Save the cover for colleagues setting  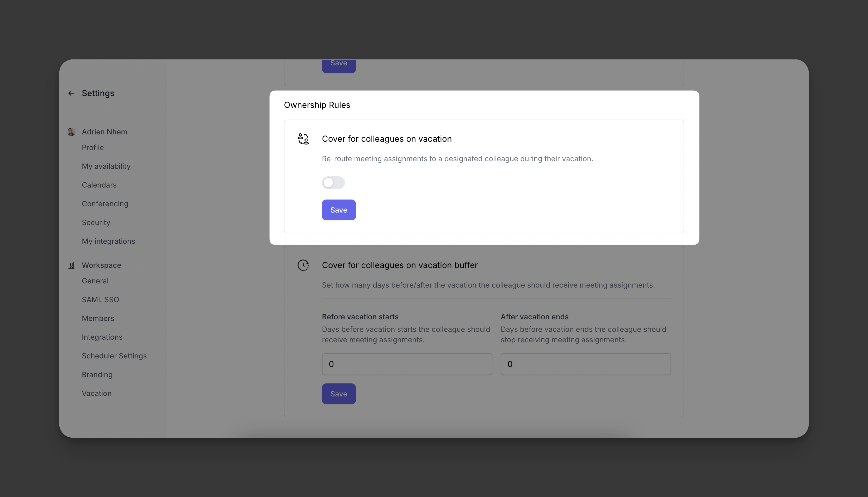tap(339, 210)
